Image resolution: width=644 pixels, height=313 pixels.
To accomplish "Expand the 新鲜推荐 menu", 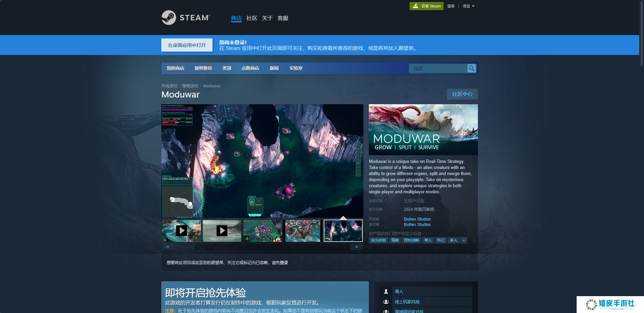I will click(203, 68).
